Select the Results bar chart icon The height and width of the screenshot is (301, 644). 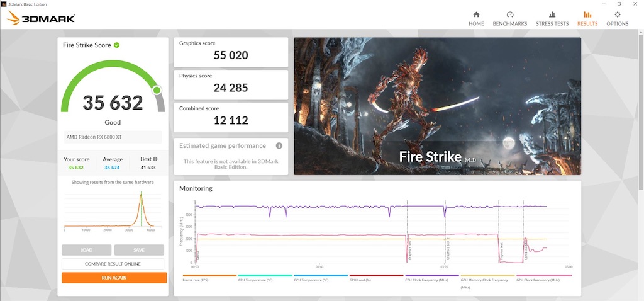(x=587, y=14)
